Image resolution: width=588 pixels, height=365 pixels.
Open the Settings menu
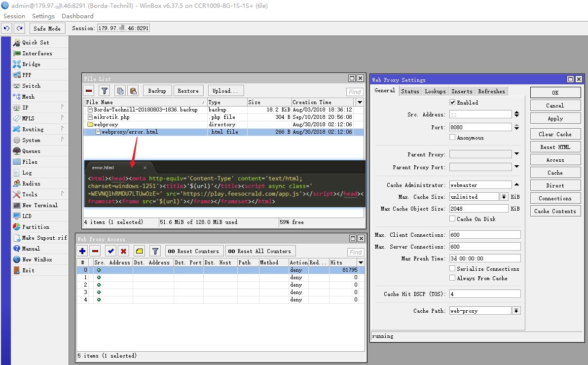coord(43,16)
